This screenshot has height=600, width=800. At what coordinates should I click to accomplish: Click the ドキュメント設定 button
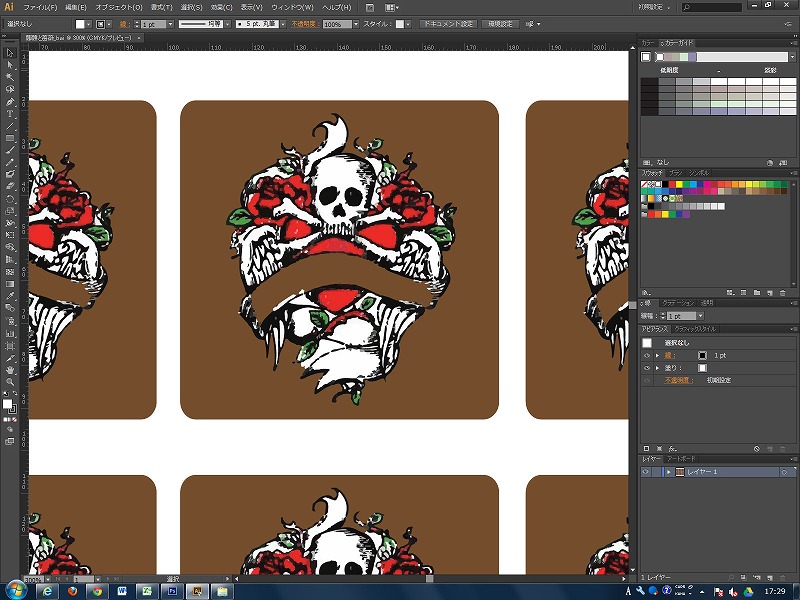[447, 23]
